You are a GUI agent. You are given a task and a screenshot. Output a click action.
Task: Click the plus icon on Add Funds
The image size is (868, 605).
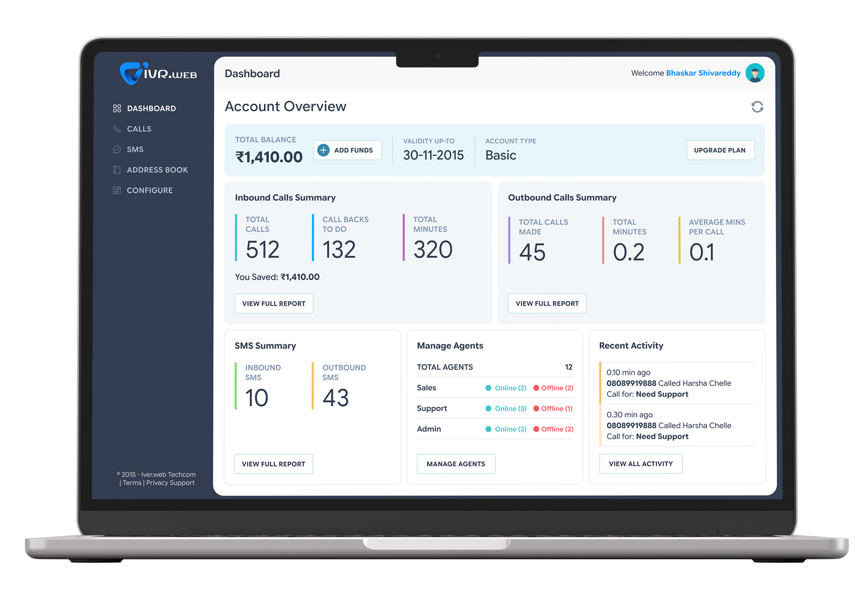[x=323, y=150]
